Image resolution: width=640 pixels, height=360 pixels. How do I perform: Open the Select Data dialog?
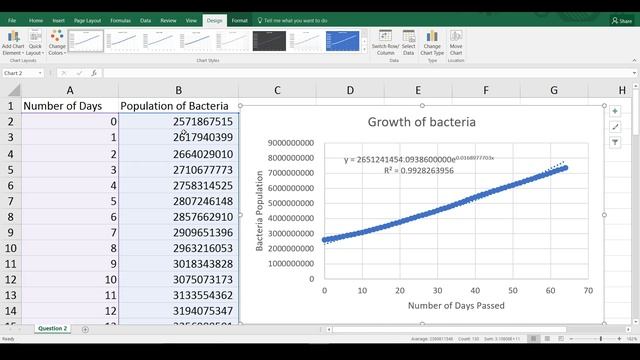tap(408, 42)
